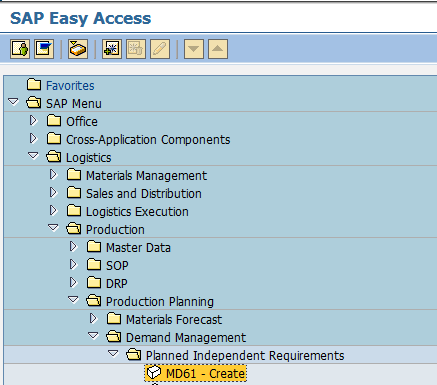Select the SAP Menu label
The width and height of the screenshot is (437, 385).
(x=74, y=104)
